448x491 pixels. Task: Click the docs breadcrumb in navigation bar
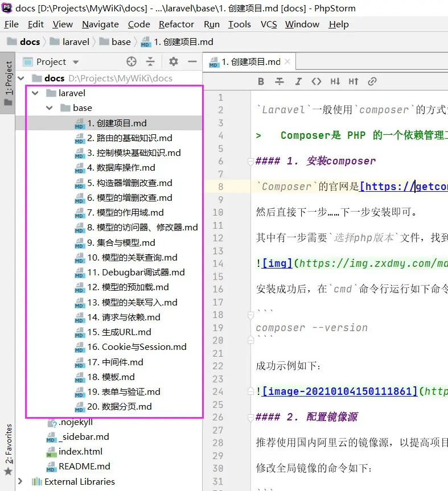coord(24,42)
